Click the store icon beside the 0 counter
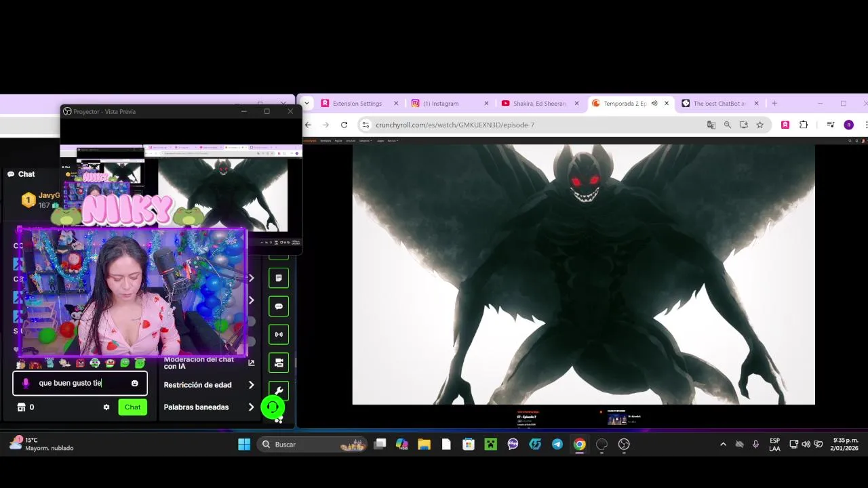Viewport: 868px width, 488px height. click(21, 407)
